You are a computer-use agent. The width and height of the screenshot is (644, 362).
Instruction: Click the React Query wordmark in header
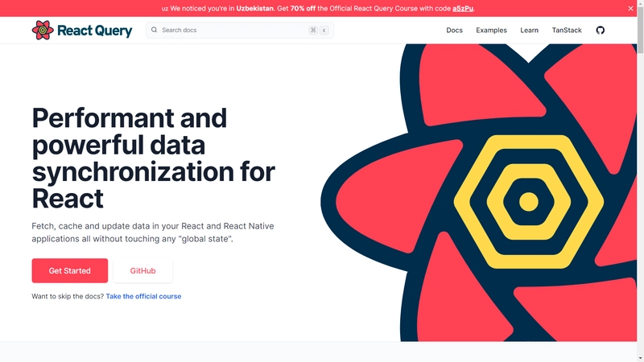94,31
